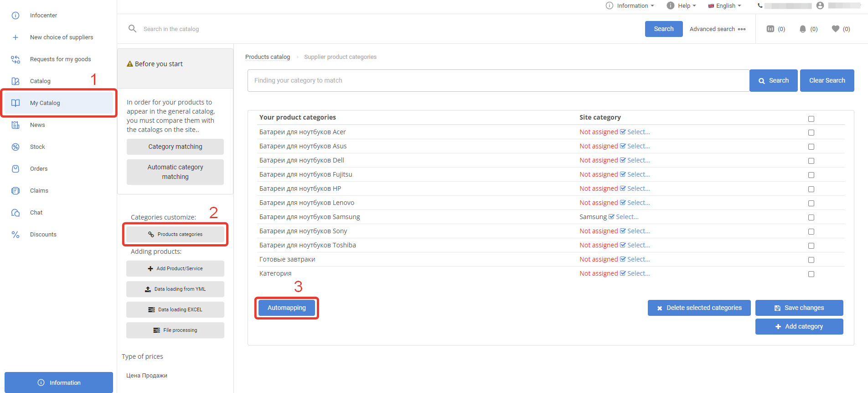Viewport: 868px width, 393px height.
Task: Click the Stock icon in sidebar
Action: point(15,147)
